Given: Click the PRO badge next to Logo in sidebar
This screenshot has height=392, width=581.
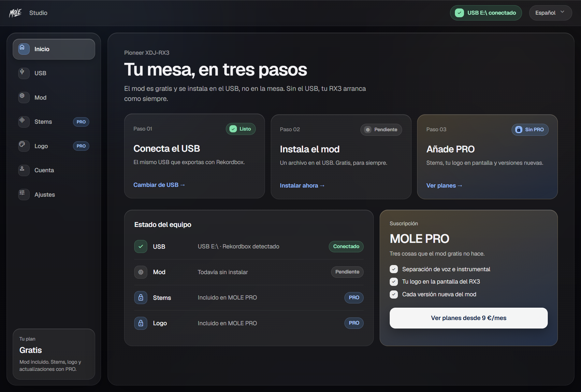Looking at the screenshot, I should 81,146.
